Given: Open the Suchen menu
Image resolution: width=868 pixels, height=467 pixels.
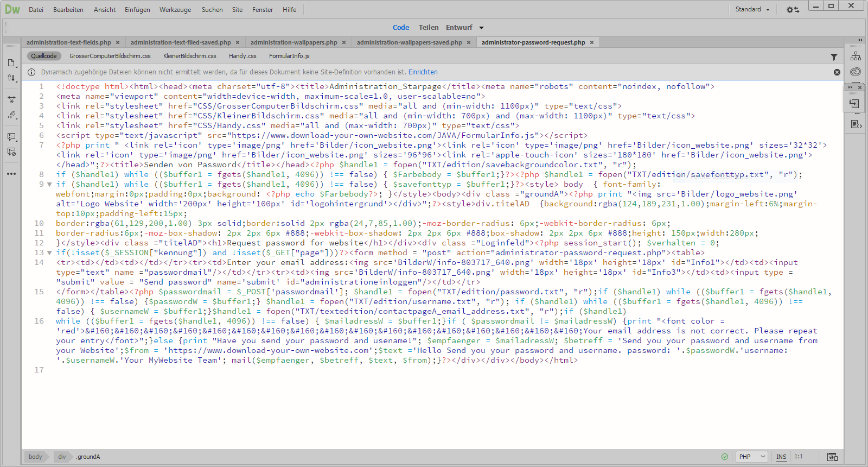Looking at the screenshot, I should point(212,10).
